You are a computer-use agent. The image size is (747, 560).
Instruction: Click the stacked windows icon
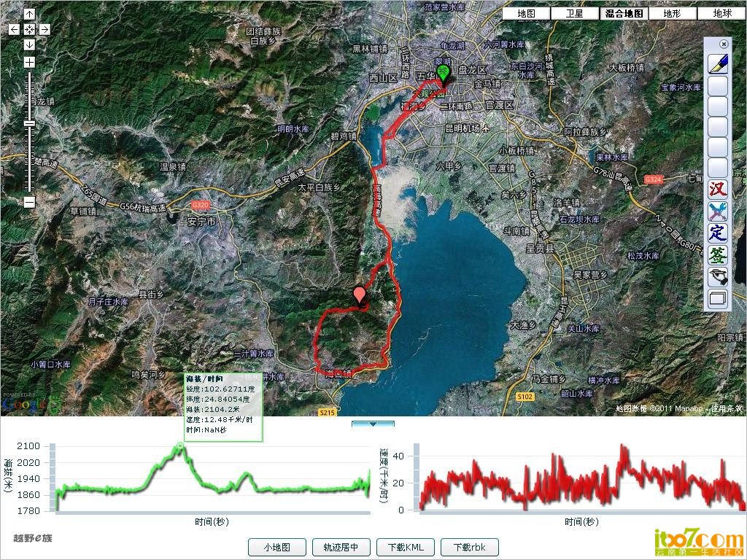click(x=718, y=298)
